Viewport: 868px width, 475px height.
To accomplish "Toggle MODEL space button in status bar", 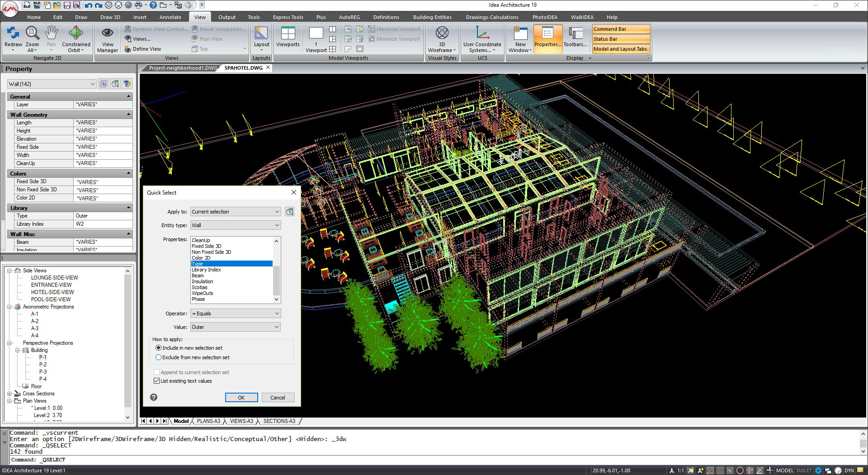I will point(785,470).
